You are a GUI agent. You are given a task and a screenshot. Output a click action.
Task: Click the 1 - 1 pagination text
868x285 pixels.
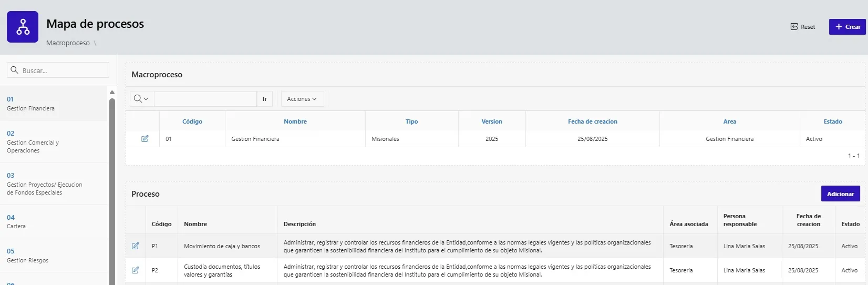click(854, 156)
